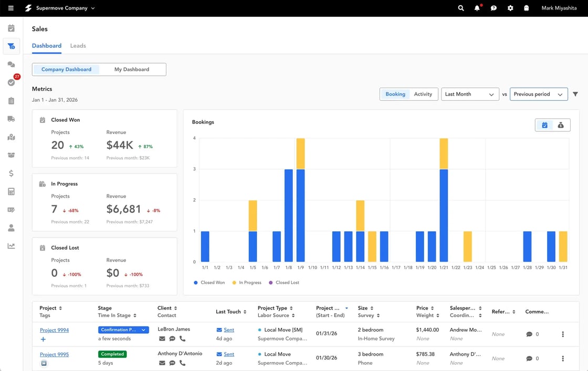Click the search magnifier icon
Viewport: 588px width, 371px height.
[461, 8]
